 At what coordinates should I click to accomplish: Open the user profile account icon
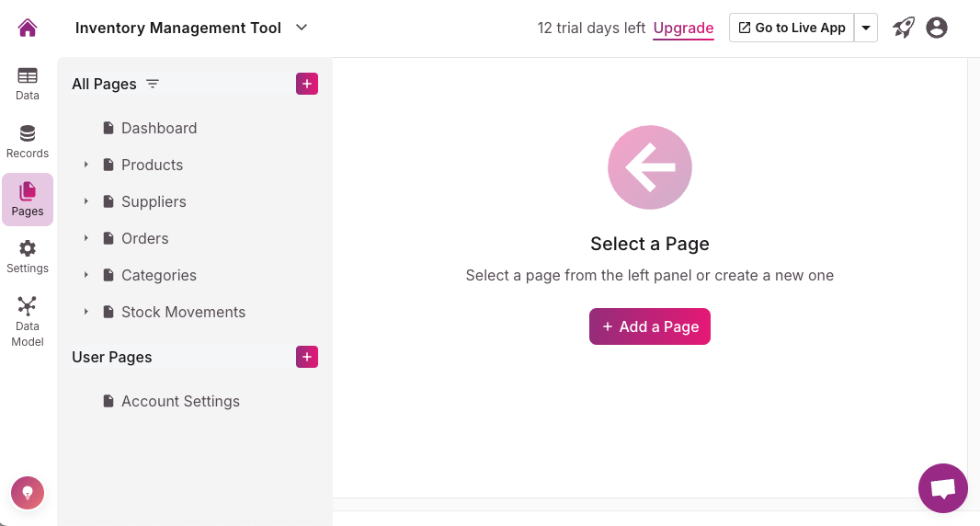[937, 28]
